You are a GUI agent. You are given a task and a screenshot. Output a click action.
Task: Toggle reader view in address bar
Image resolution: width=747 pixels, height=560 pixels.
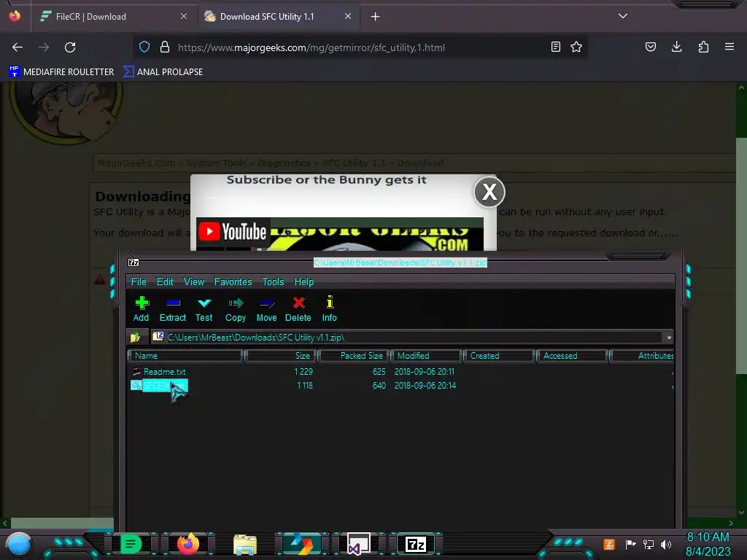555,47
